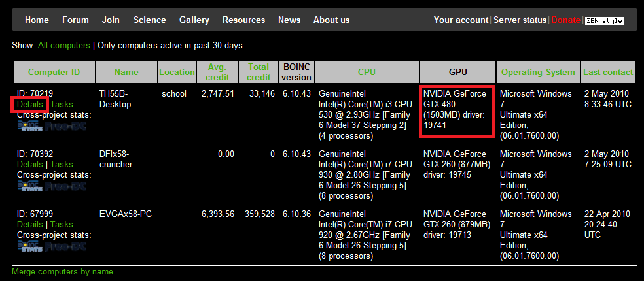Switch to ZEN style button

604,20
